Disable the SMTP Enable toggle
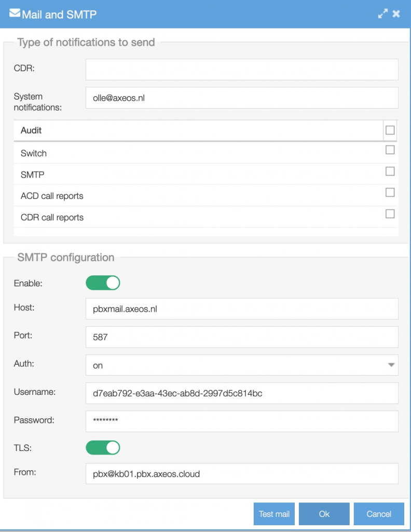411x532 pixels. 103,283
